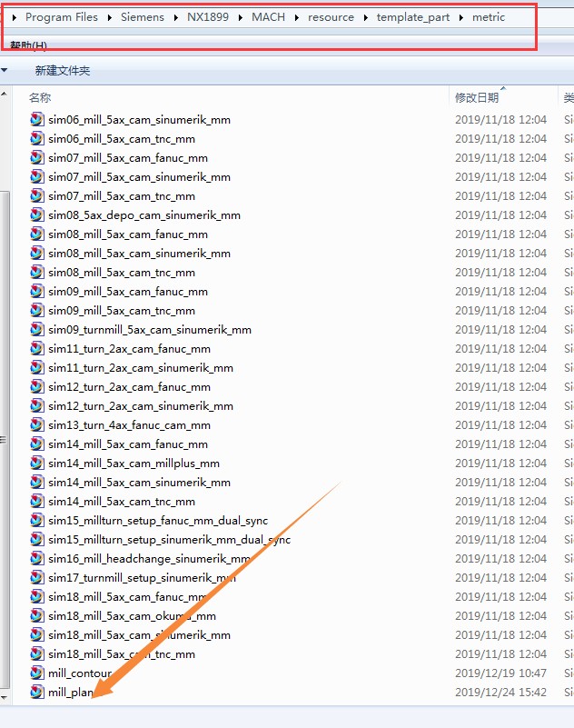Select file name sim09_turnmill_5ax_cam_sinumerik_mm

[x=150, y=330]
